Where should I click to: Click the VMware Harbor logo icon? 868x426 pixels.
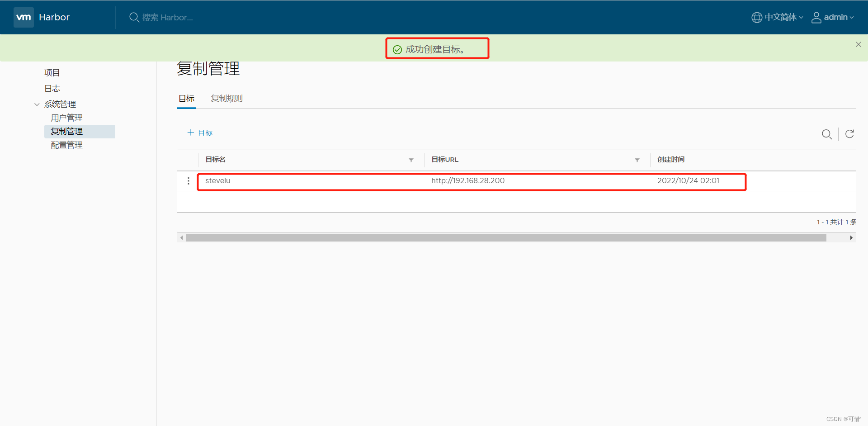24,17
